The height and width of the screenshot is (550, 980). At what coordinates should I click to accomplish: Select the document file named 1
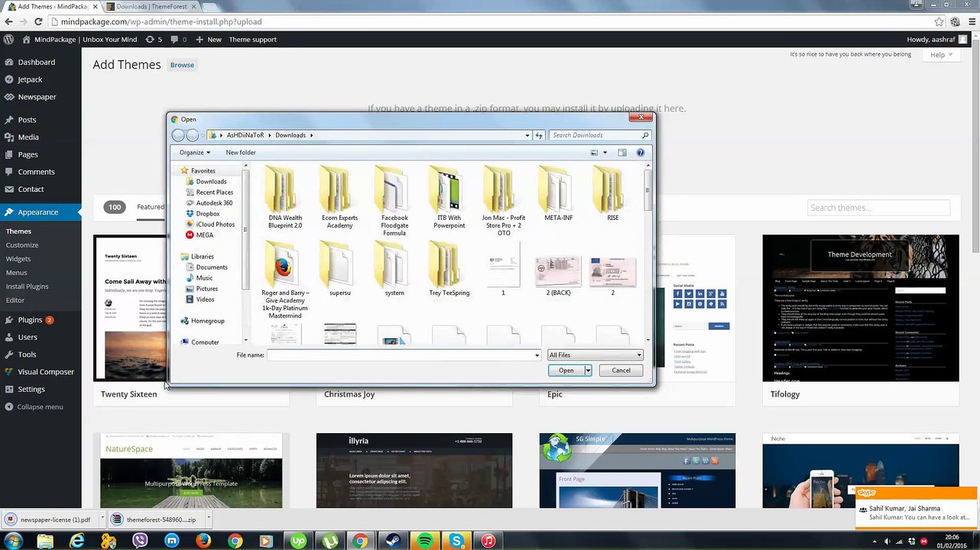pyautogui.click(x=503, y=270)
